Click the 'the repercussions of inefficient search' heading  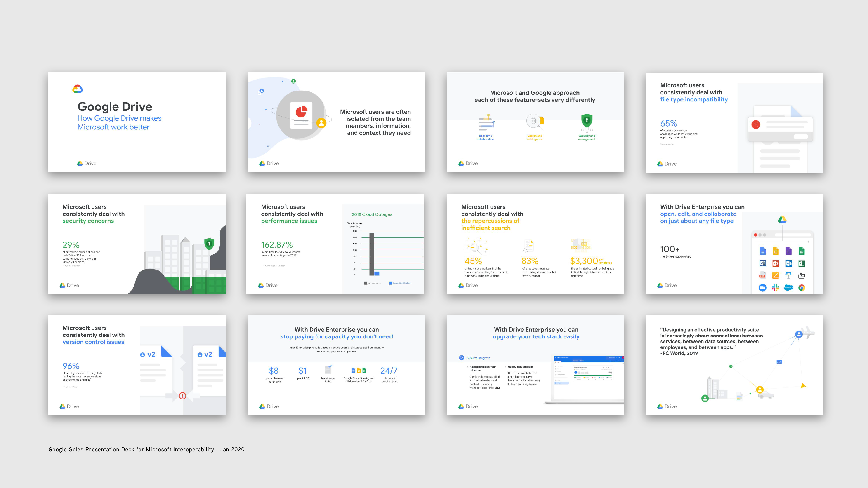(x=490, y=224)
